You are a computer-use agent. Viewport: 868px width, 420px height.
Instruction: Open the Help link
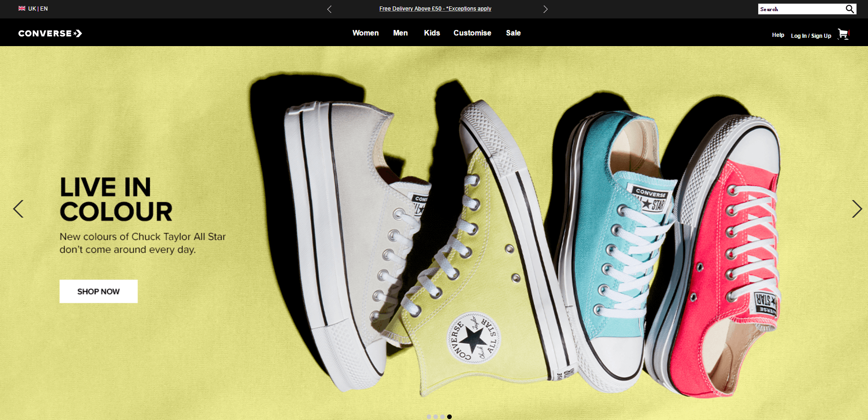click(778, 35)
